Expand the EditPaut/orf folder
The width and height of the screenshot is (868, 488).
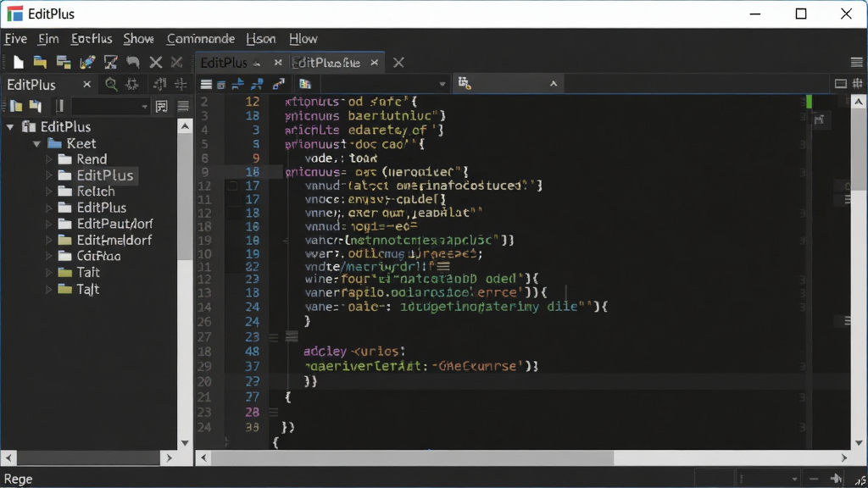pos(48,224)
